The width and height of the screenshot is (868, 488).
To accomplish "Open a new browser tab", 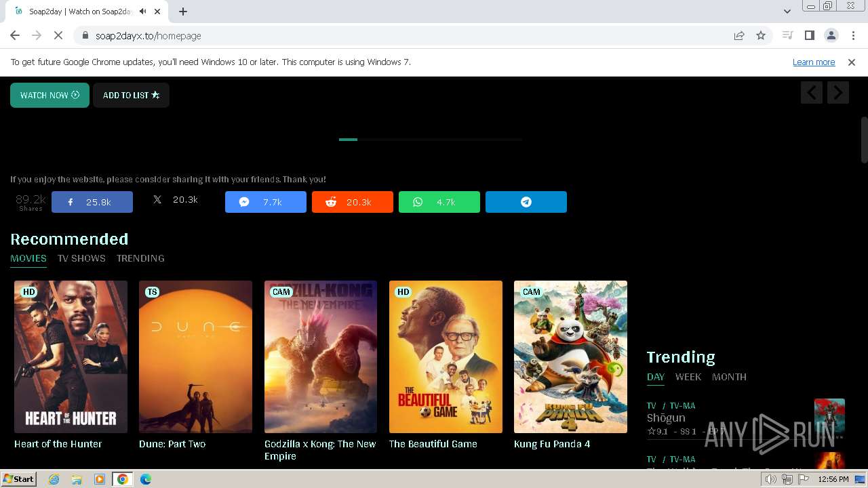I will (183, 12).
